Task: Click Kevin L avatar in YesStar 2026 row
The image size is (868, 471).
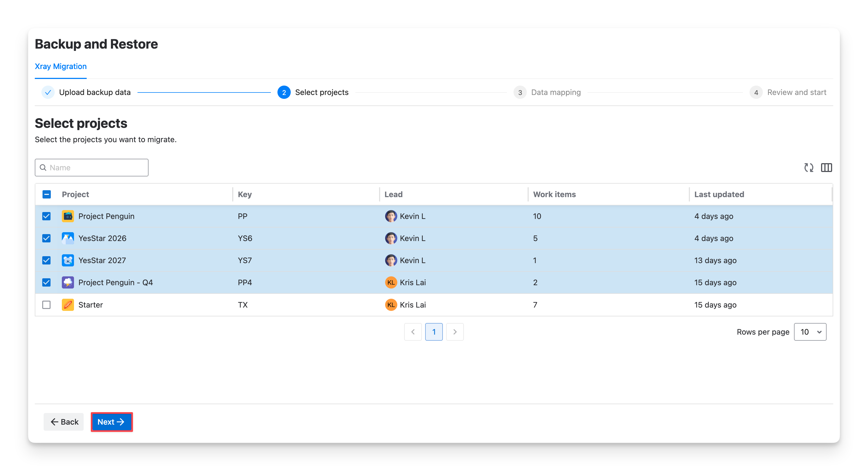Action: [391, 238]
